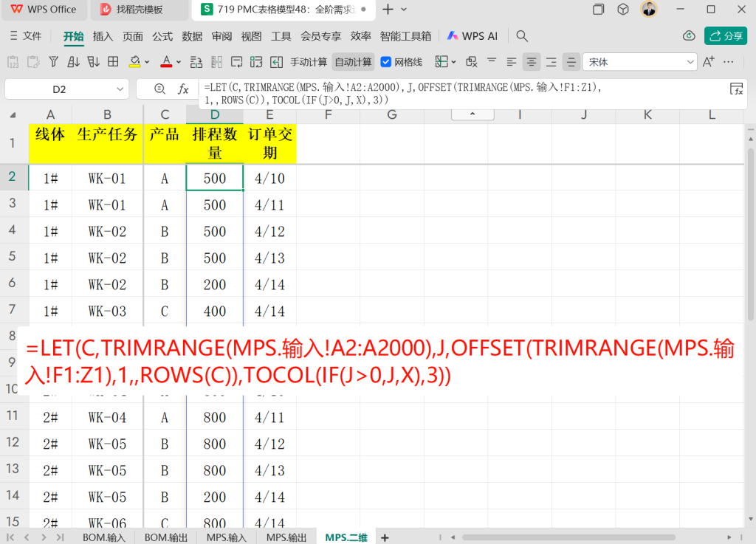Select 自动计算 automatic calculation

point(353,62)
